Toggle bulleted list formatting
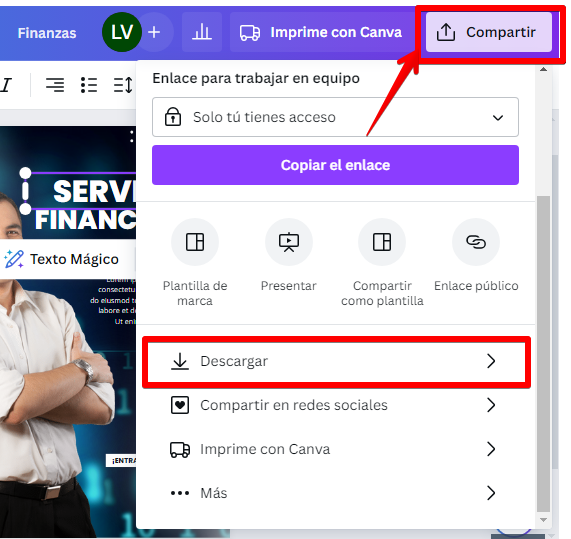Screen dimensions: 571x539 [89, 85]
